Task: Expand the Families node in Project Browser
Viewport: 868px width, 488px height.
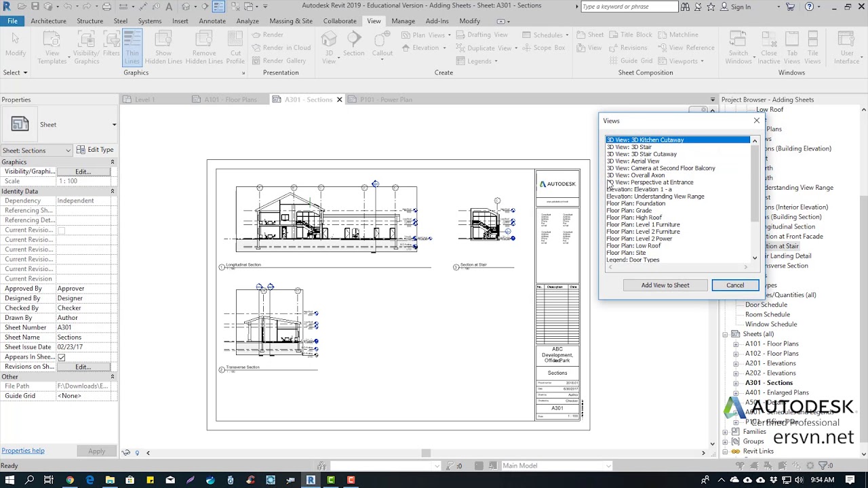Action: tap(725, 432)
